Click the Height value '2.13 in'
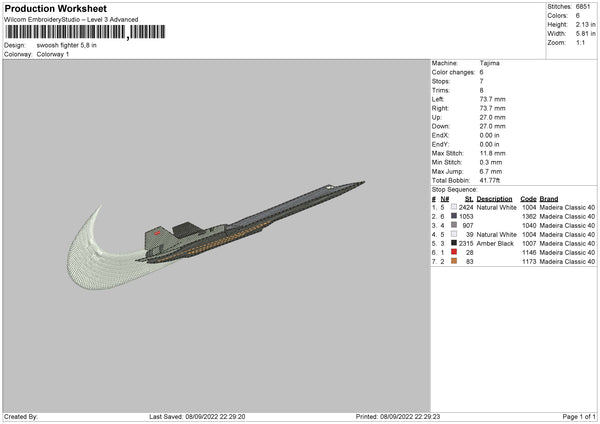Screen dimensions: 600x424 585,24
